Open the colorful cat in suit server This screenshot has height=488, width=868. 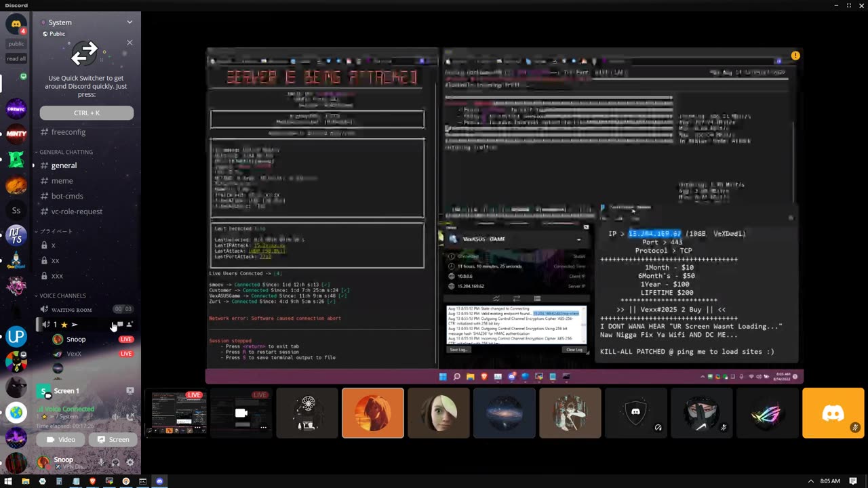coord(16,362)
